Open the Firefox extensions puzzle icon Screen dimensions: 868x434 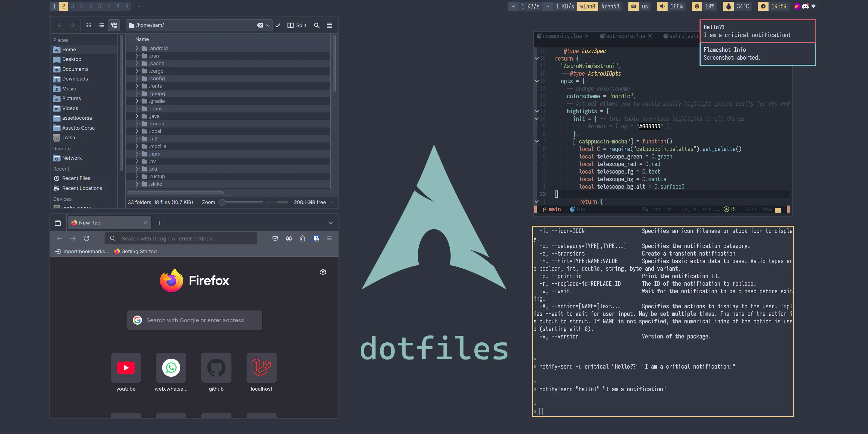pos(302,239)
